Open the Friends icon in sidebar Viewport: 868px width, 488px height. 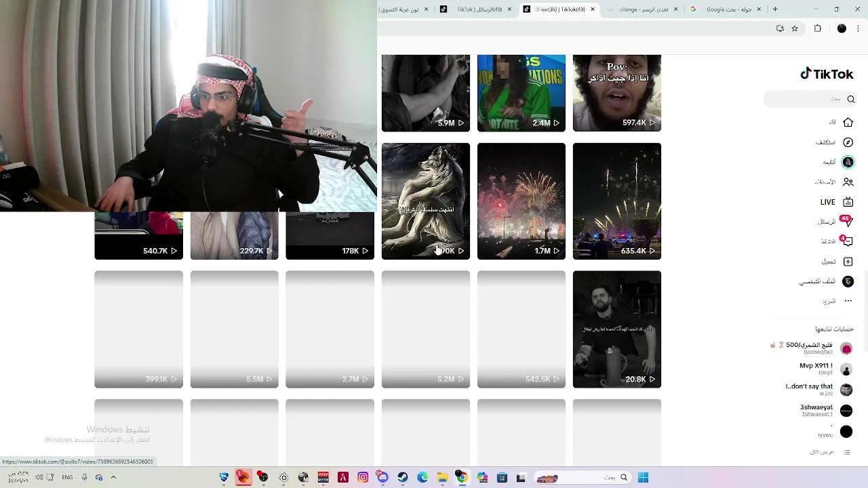pyautogui.click(x=848, y=182)
